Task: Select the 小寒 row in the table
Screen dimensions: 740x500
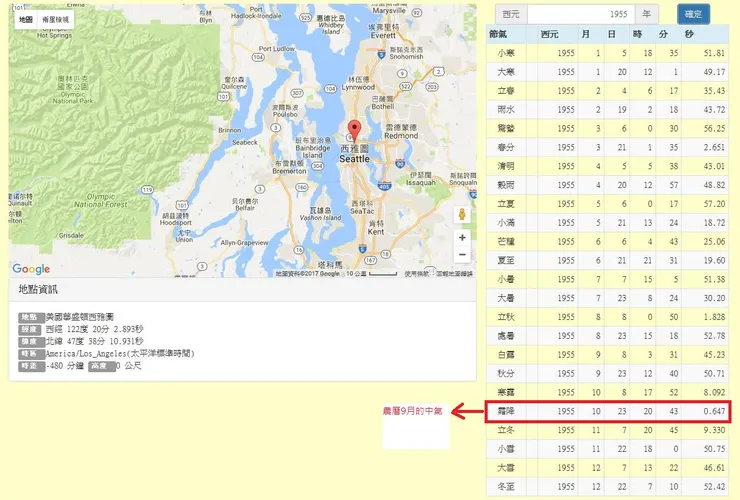Action: [x=607, y=53]
